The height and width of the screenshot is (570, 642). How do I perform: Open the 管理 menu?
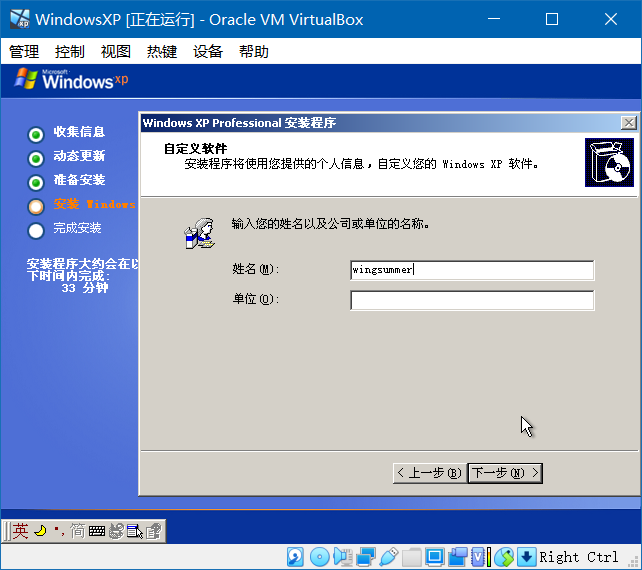pos(24,52)
